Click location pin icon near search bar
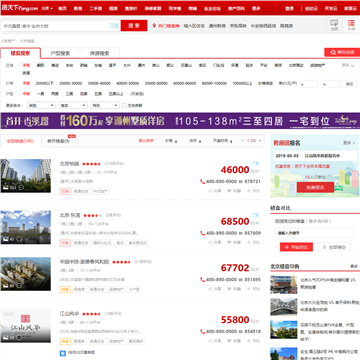 pyautogui.click(x=154, y=26)
